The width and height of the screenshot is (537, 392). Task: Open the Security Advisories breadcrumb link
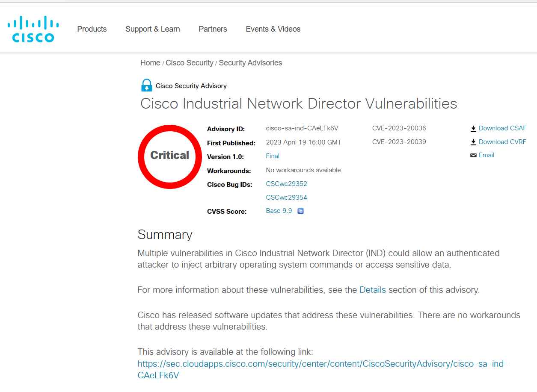point(250,63)
